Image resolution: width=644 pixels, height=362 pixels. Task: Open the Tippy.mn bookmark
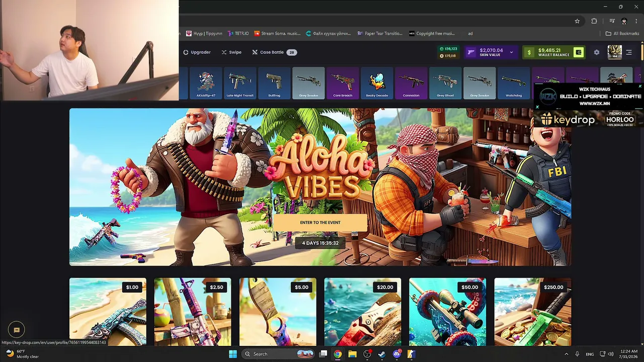tap(204, 34)
